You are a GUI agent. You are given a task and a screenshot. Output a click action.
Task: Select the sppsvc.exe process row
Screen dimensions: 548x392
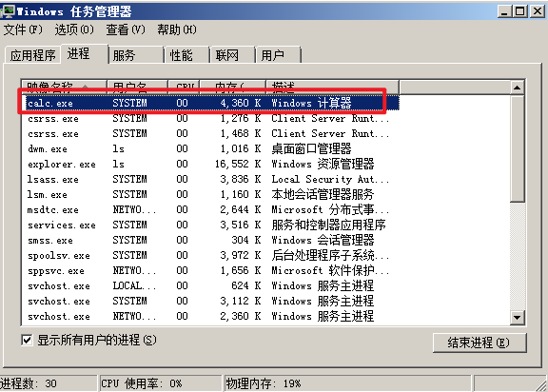click(x=210, y=270)
